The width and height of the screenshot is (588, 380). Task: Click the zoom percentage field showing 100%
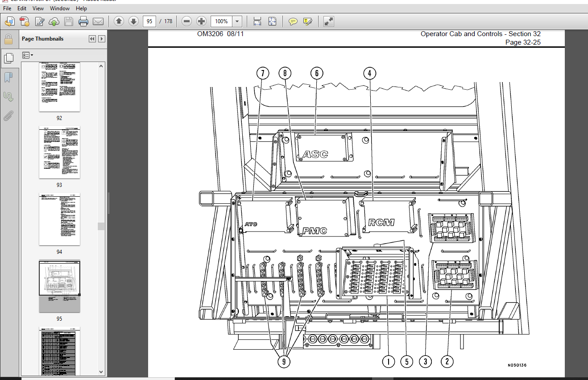pyautogui.click(x=221, y=21)
